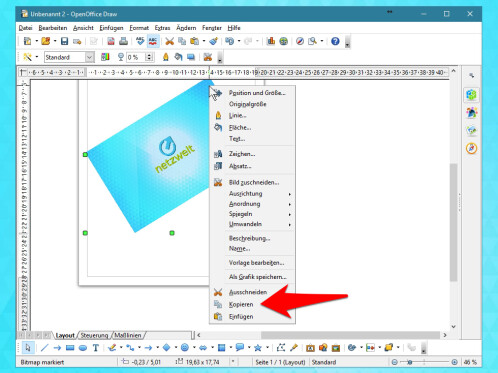Expand the Paste options dropdown arrow
498x373 pixels.
(x=204, y=41)
